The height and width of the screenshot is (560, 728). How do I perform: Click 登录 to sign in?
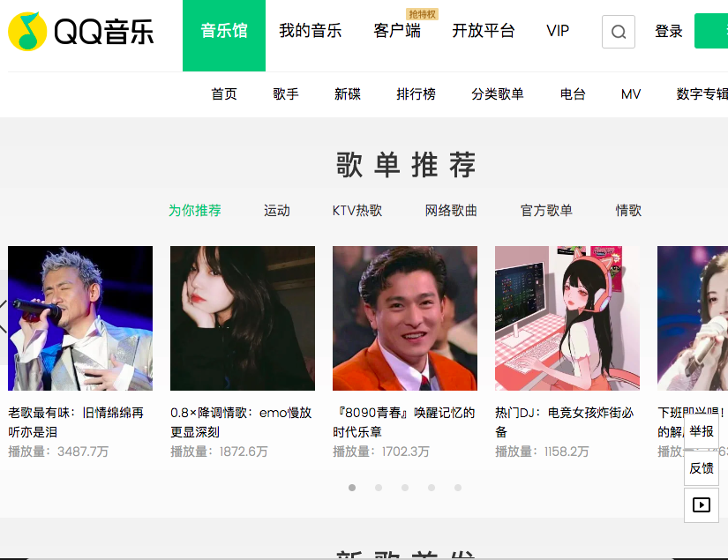click(x=669, y=31)
